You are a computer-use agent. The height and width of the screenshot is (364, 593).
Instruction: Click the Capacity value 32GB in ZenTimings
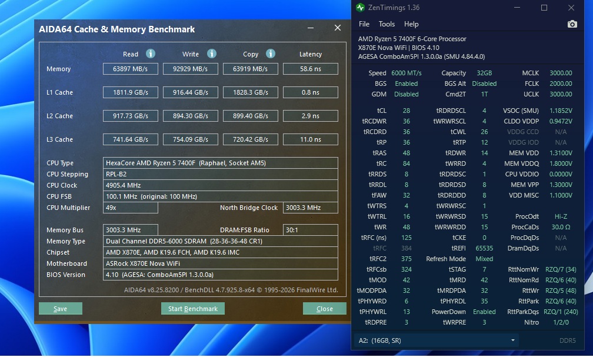click(x=484, y=73)
